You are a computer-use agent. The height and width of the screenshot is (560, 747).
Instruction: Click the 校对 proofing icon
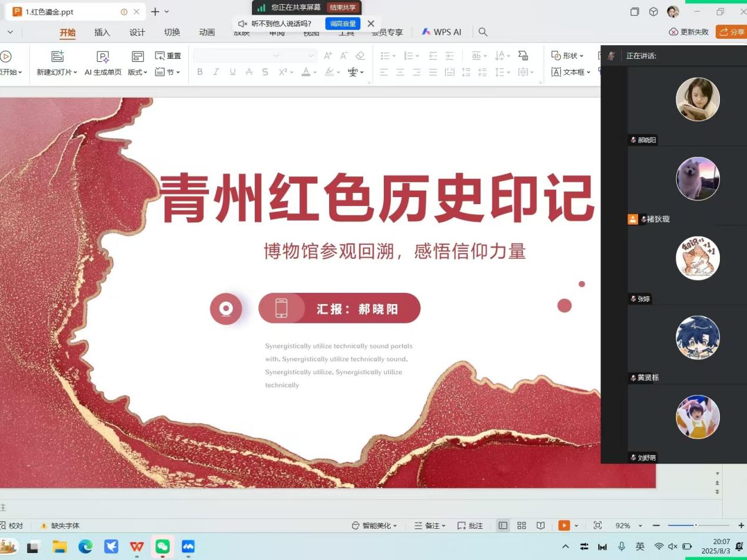(x=12, y=525)
